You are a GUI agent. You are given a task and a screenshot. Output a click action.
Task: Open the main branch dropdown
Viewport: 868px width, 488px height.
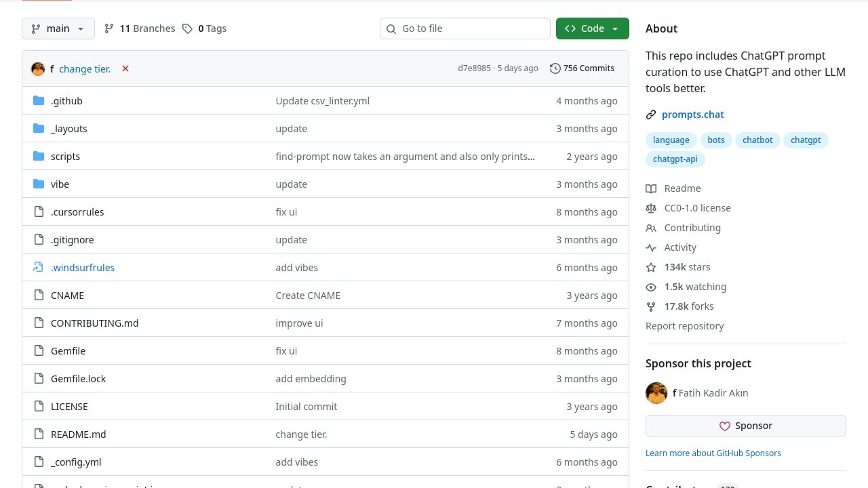click(x=58, y=28)
